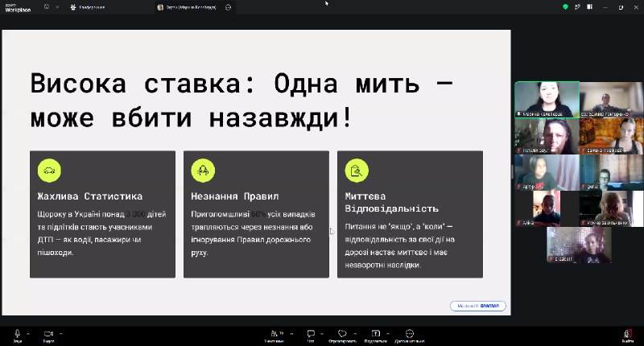The height and width of the screenshot is (346, 644).
Task: Switch to the Conference tab
Action: click(88, 7)
